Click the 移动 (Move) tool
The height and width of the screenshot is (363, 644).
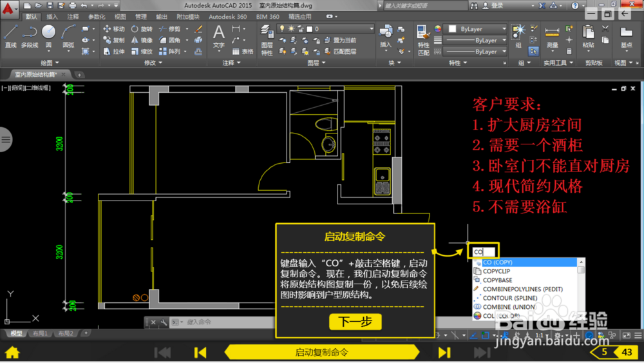(x=114, y=29)
